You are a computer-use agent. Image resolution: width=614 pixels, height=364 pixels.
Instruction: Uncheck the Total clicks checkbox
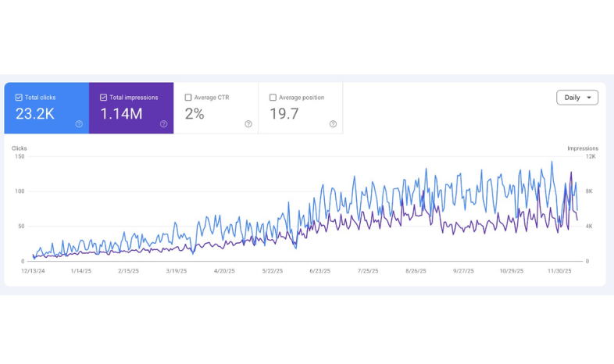(x=19, y=98)
